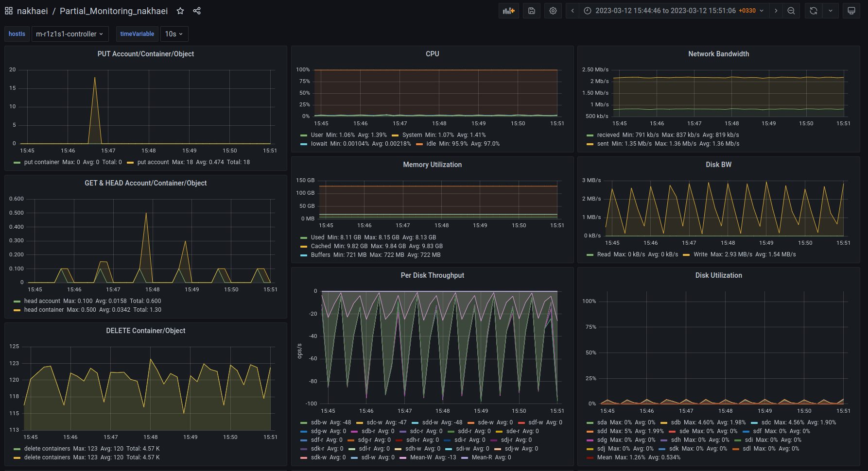868x471 pixels.
Task: Toggle the 'iowait' series in CPU legend
Action: click(x=319, y=144)
